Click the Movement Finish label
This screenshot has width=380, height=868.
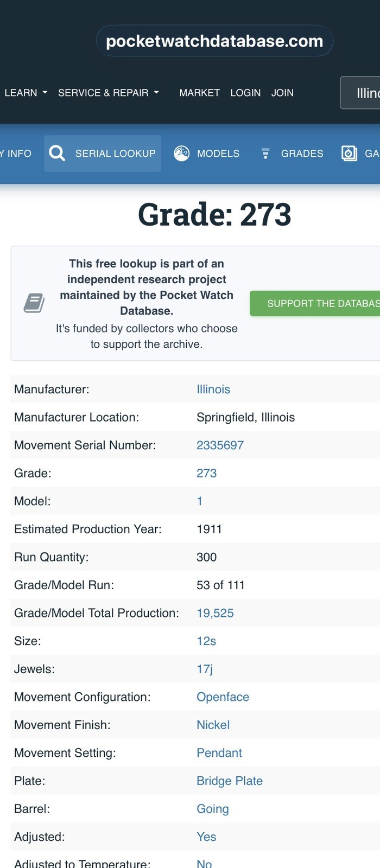[x=62, y=725]
